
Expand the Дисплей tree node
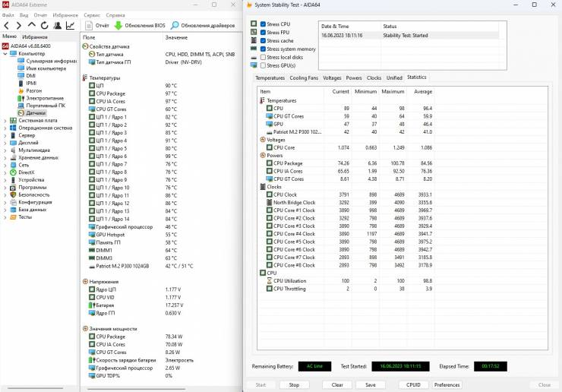pyautogui.click(x=5, y=143)
